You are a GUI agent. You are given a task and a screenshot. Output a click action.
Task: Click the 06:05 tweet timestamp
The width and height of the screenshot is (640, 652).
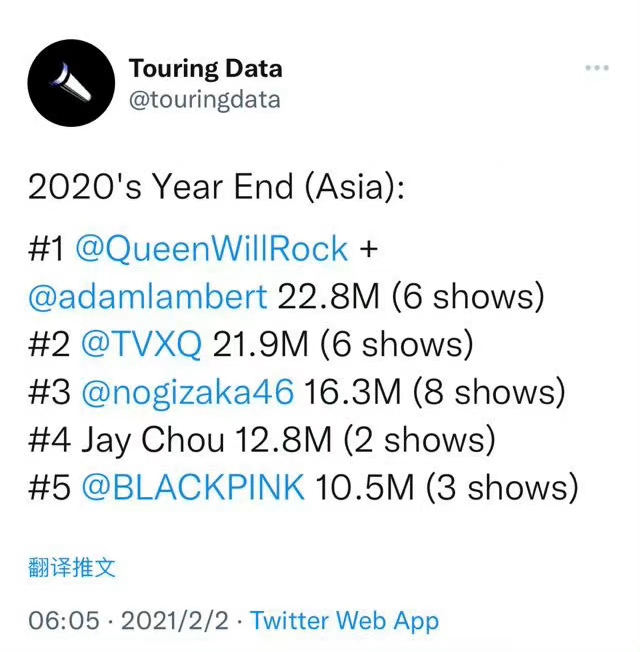(x=64, y=620)
